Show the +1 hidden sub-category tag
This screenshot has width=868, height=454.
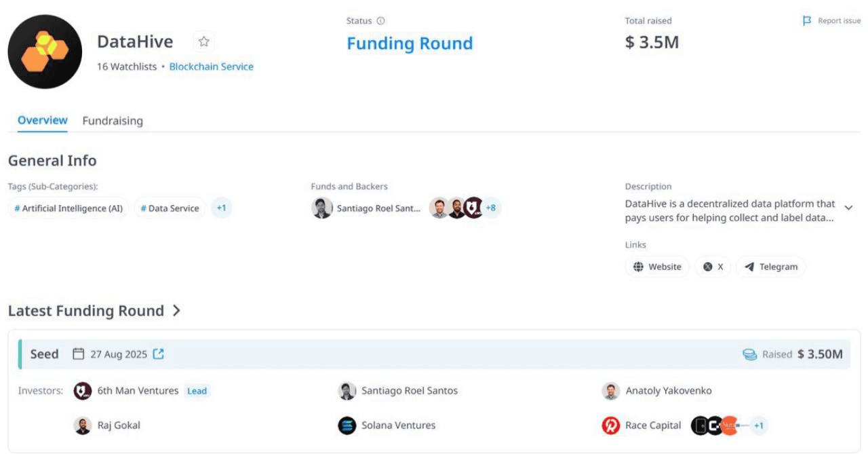[221, 208]
